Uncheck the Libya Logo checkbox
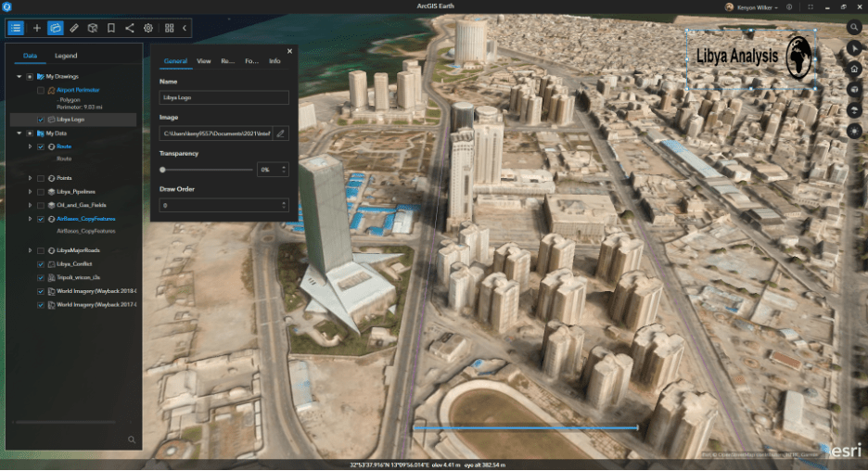 [x=41, y=120]
